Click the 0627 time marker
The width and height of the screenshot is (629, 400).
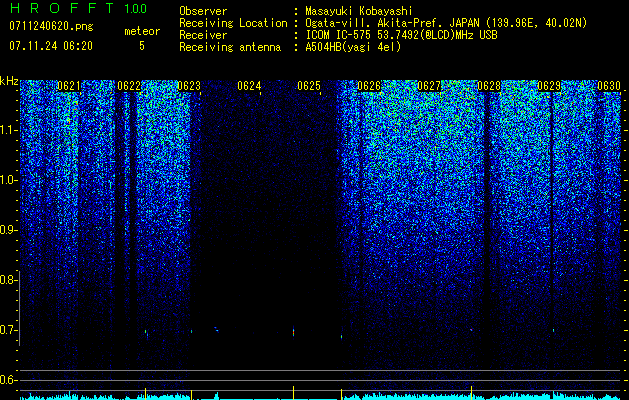[429, 86]
